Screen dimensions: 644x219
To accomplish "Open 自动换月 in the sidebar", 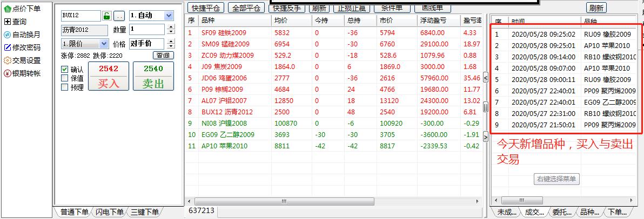I will coord(22,35).
